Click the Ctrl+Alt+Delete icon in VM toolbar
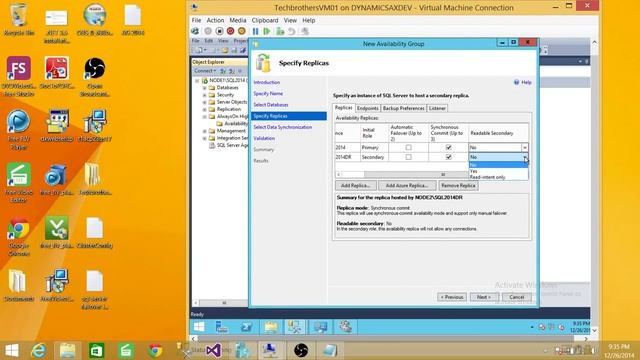The image size is (640, 360). click(x=196, y=31)
